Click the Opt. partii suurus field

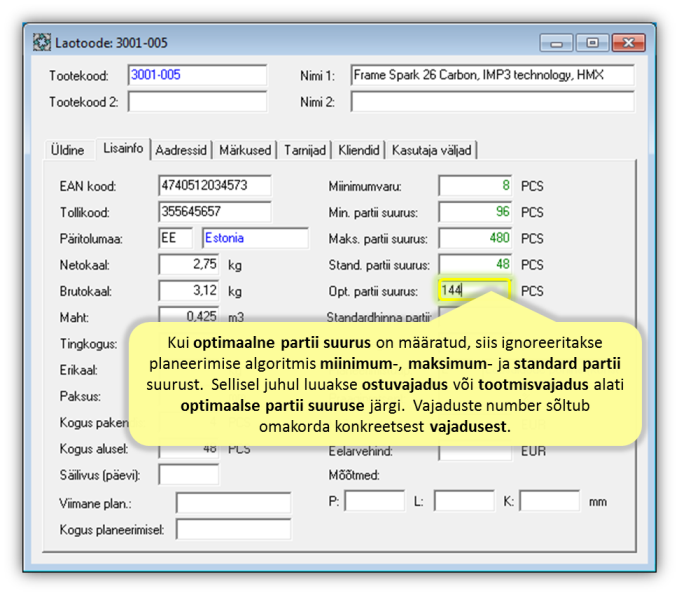pos(474,290)
